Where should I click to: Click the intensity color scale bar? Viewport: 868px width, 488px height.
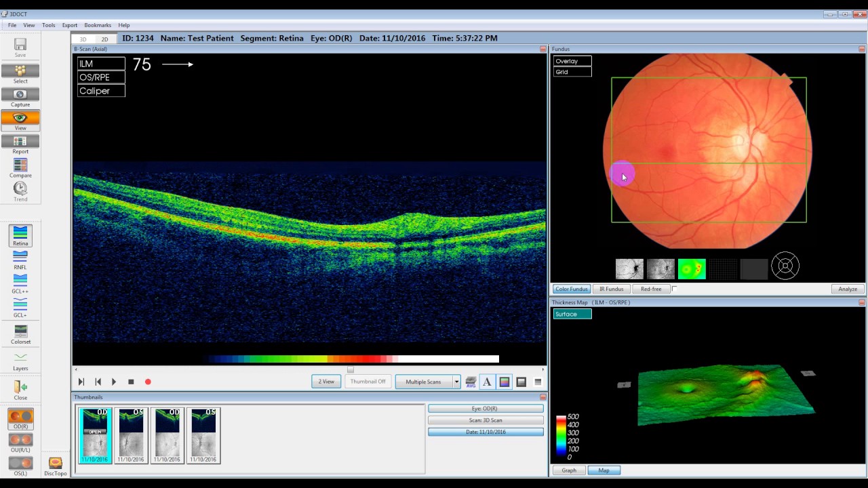pos(353,359)
